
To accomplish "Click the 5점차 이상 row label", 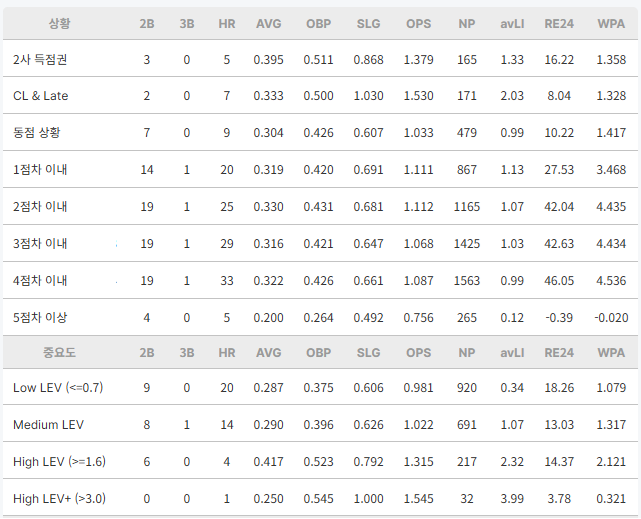I will [40, 318].
